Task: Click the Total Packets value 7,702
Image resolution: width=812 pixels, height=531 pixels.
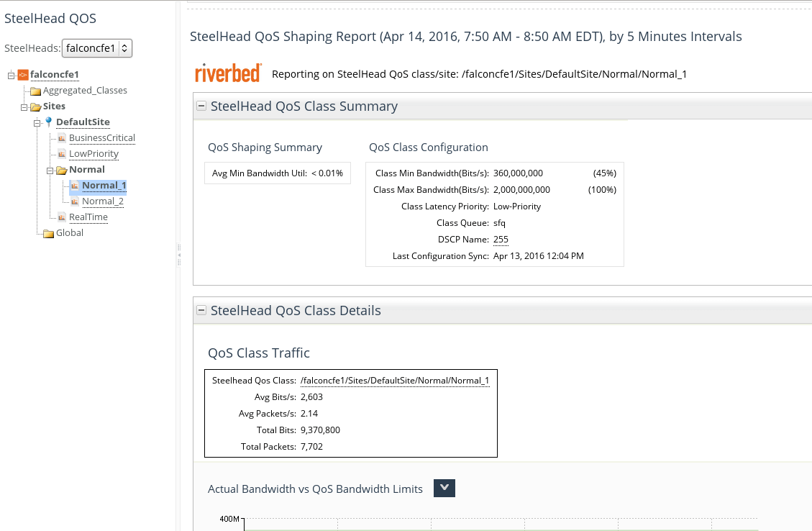Action: coord(311,447)
